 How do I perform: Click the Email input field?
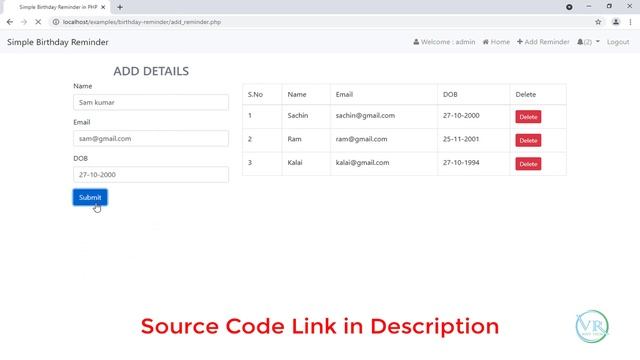tap(151, 138)
